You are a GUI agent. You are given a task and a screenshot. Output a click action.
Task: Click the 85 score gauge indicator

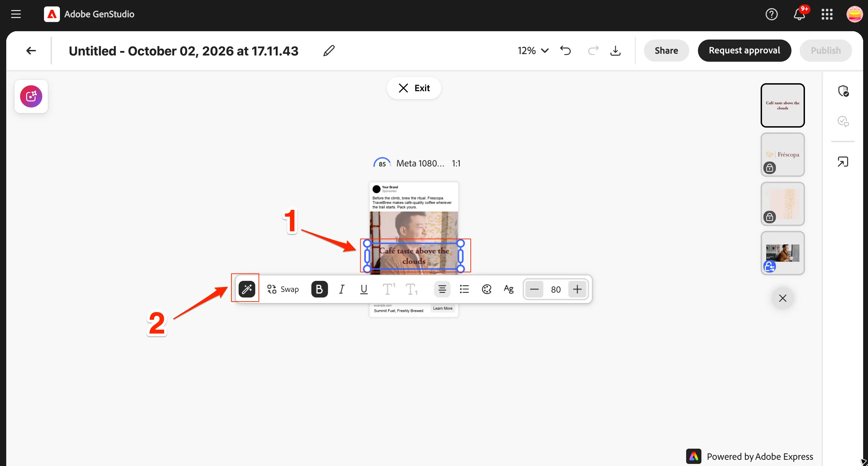382,163
